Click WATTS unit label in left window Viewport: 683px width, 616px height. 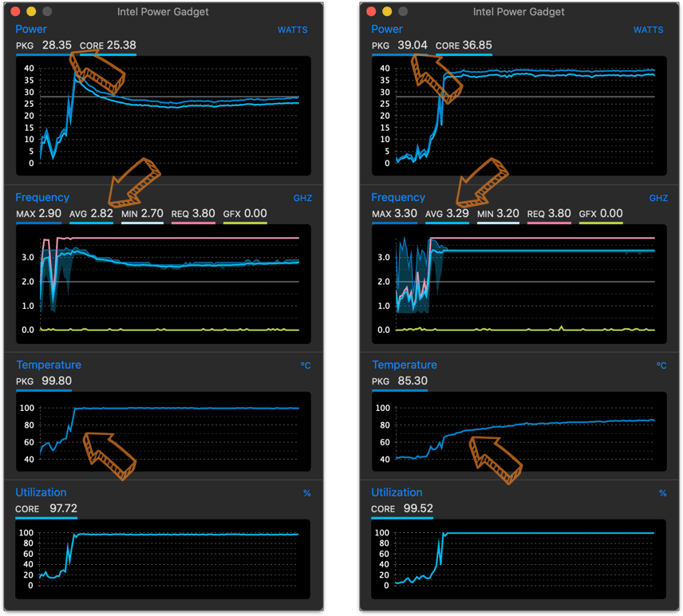click(293, 30)
